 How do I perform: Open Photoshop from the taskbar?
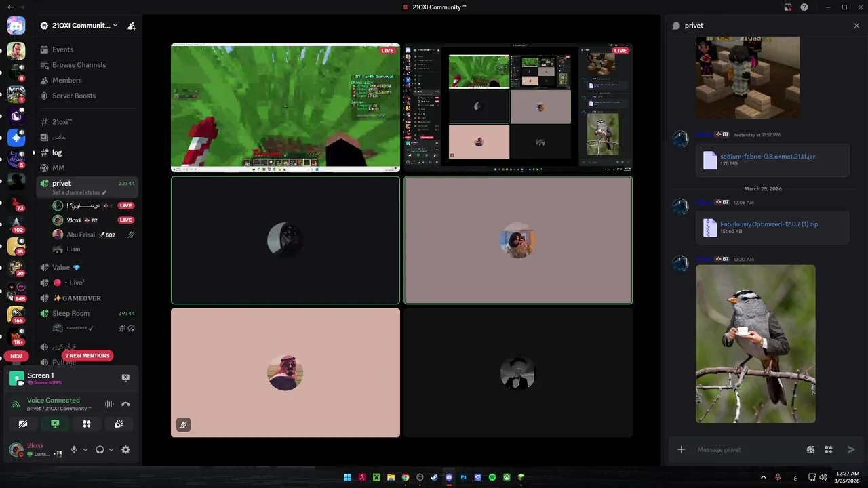[x=464, y=477]
